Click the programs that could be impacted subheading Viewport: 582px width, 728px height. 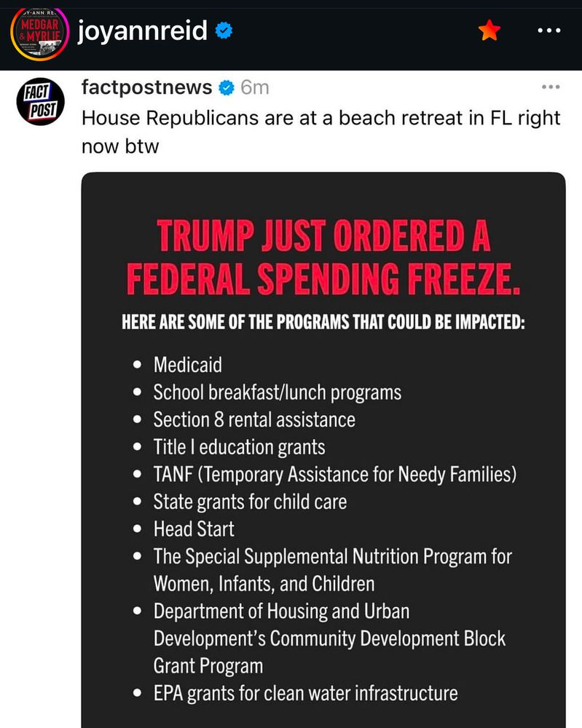[x=323, y=322]
